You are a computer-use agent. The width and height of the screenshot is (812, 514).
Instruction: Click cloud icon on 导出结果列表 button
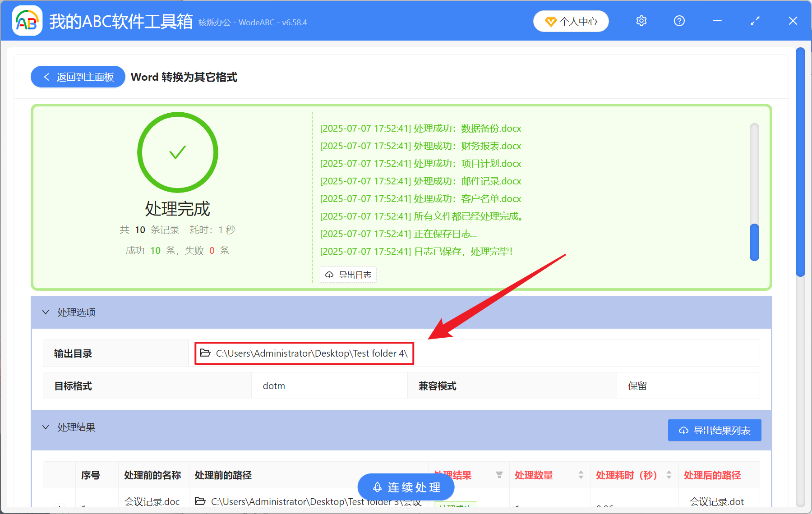(x=683, y=430)
